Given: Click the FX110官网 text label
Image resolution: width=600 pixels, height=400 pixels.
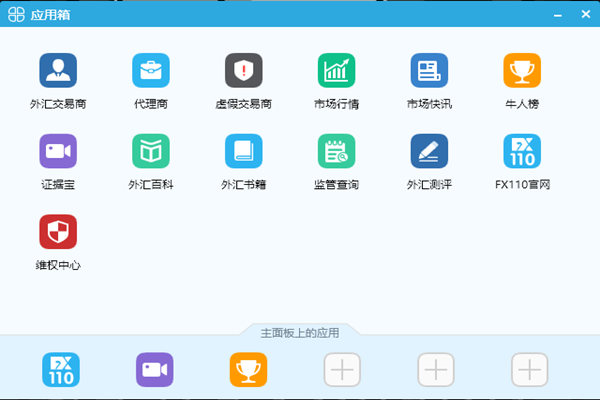Looking at the screenshot, I should click(x=523, y=185).
